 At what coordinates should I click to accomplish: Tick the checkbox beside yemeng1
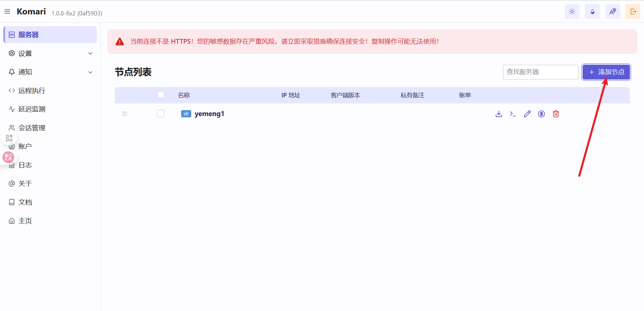[x=161, y=114]
